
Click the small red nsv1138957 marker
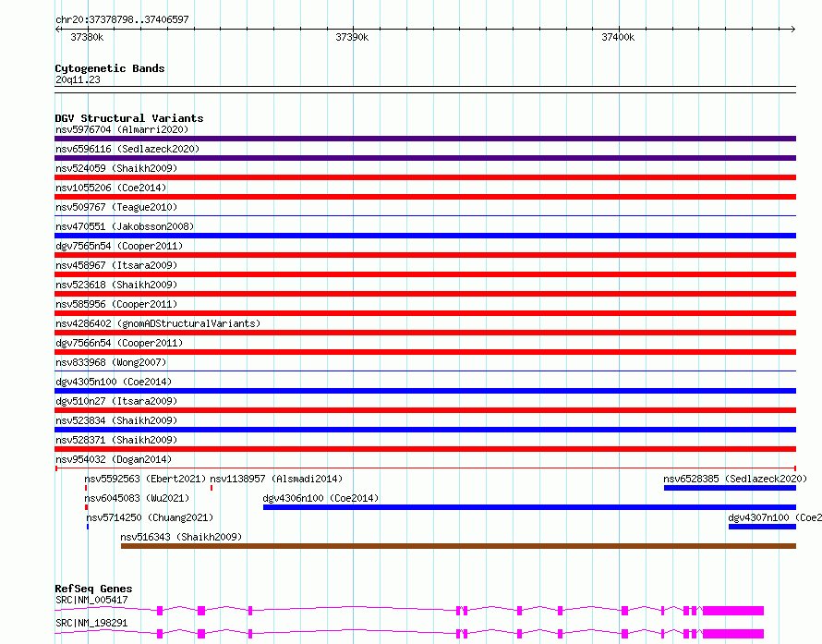[x=212, y=488]
